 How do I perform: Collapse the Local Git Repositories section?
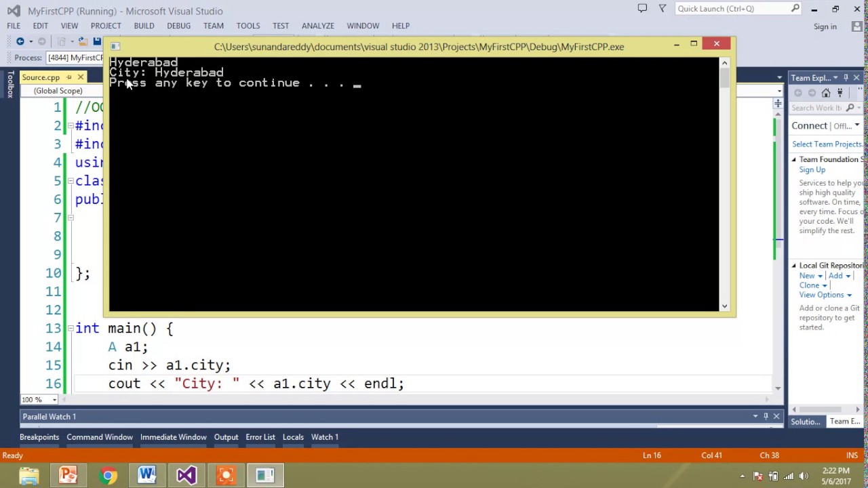(794, 266)
